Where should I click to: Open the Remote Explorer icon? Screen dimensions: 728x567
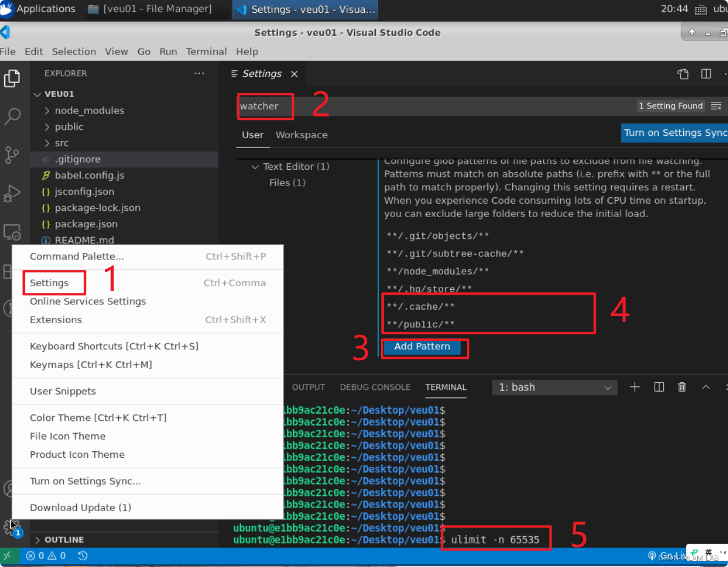(13, 232)
